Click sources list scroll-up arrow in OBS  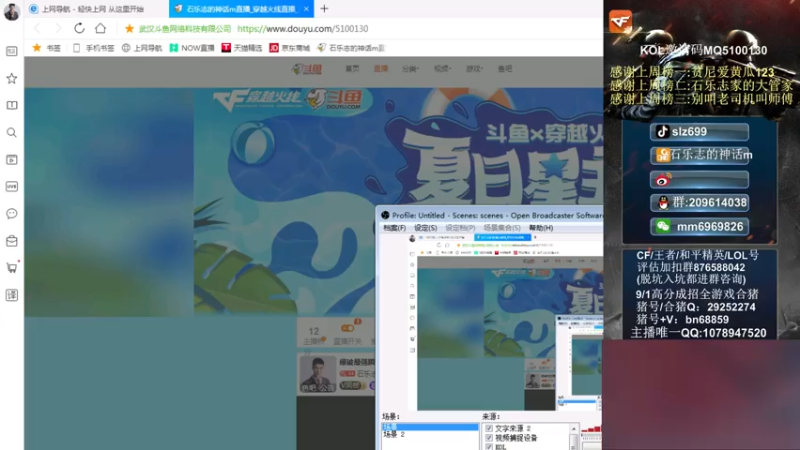tap(574, 429)
